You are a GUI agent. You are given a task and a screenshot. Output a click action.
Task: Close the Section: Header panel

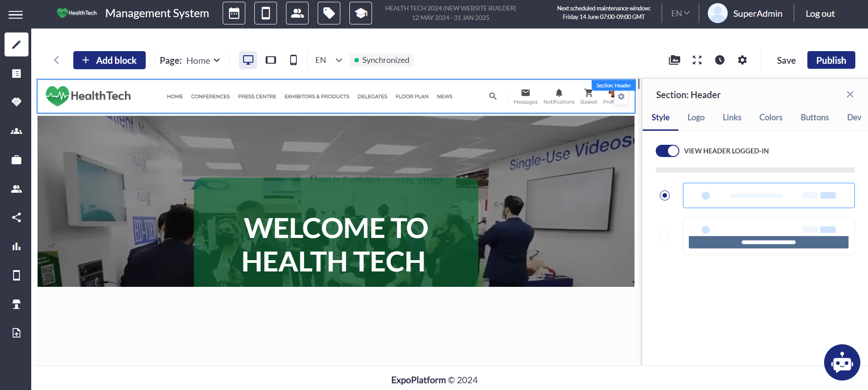tap(850, 94)
